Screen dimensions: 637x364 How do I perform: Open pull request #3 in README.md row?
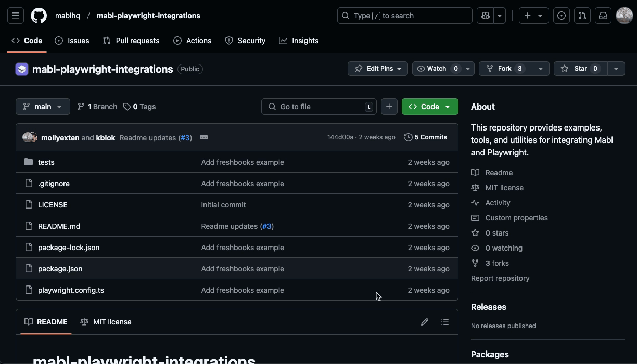click(267, 226)
